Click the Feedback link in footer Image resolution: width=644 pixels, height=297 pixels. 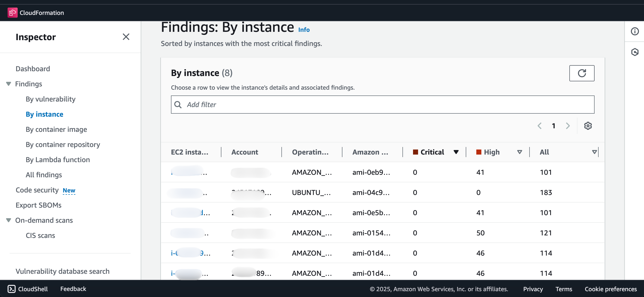73,289
